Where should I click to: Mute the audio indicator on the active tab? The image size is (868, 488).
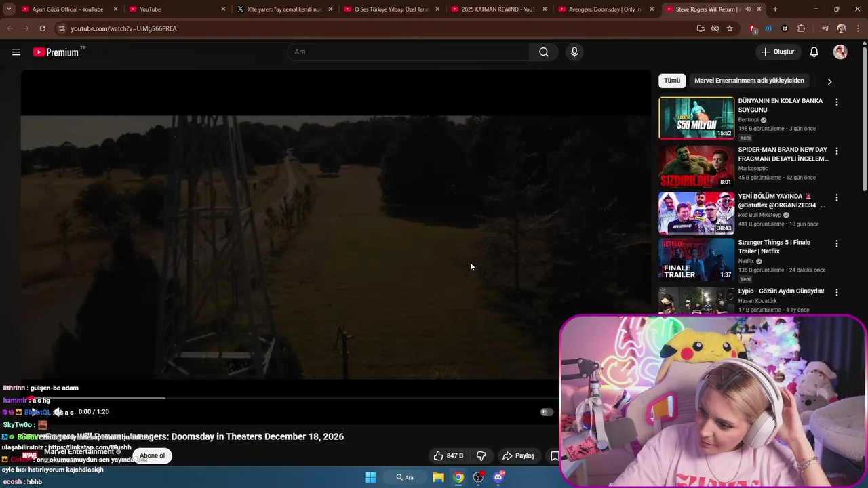(748, 9)
